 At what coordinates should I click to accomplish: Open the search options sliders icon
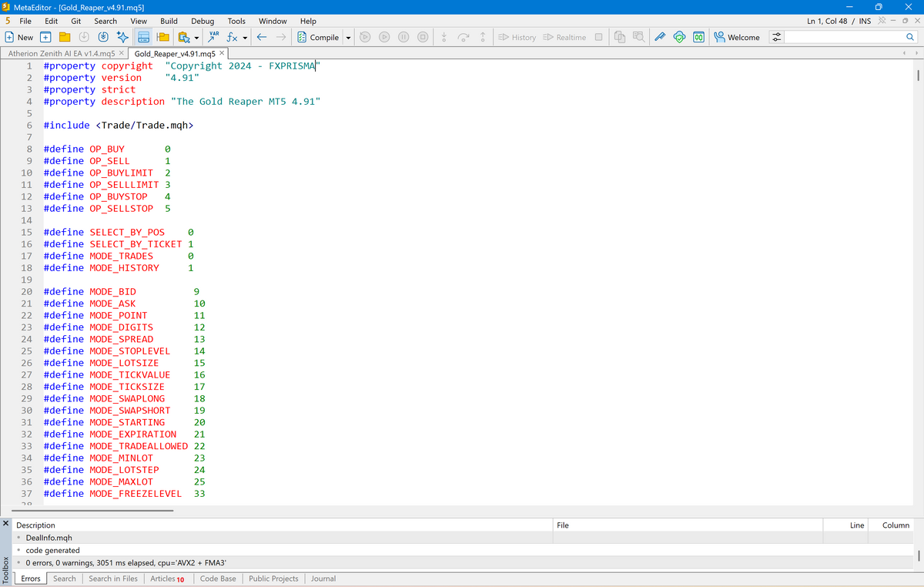coord(776,37)
